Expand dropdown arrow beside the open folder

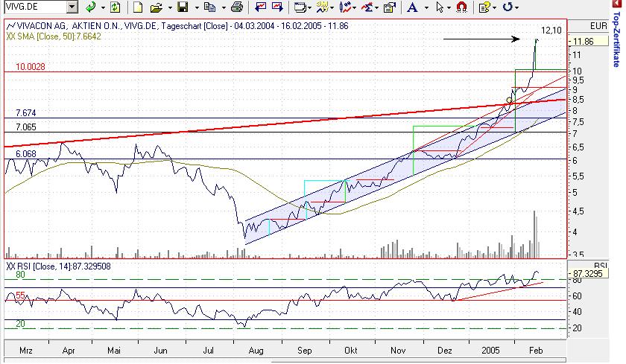[170, 7]
